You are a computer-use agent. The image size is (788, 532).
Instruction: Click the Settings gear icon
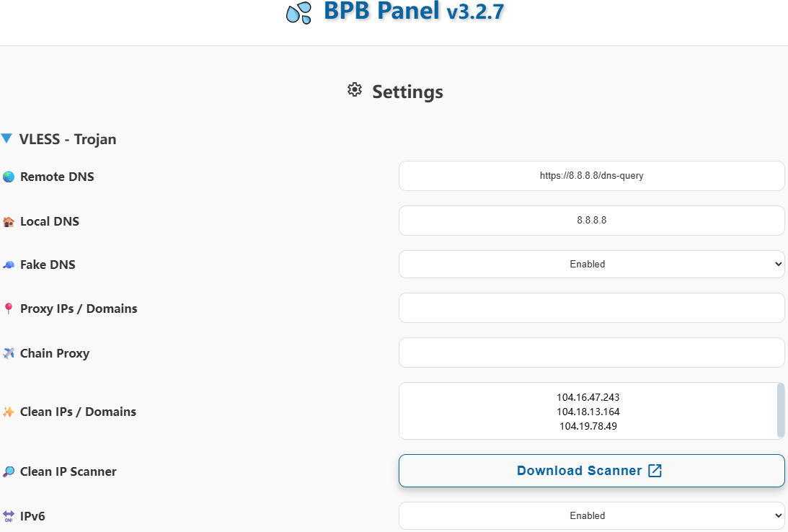tap(354, 90)
